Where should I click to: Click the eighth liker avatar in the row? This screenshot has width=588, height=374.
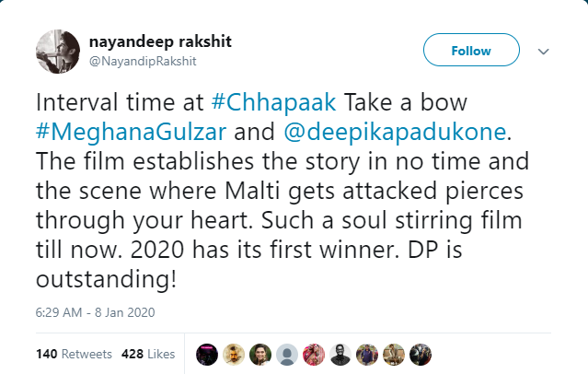[394, 354]
